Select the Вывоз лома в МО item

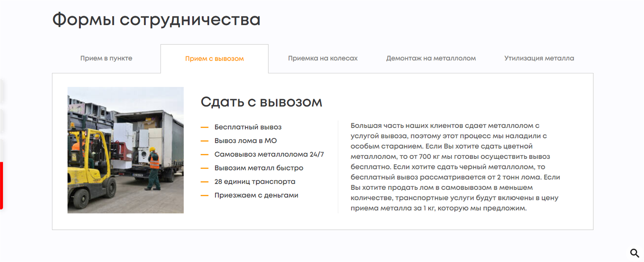tap(245, 141)
